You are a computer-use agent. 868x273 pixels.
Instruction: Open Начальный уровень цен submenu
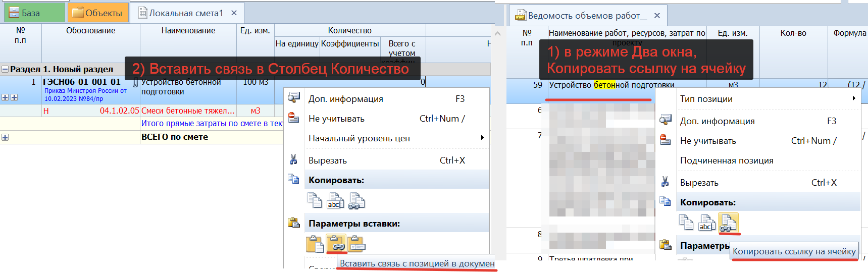pyautogui.click(x=397, y=138)
